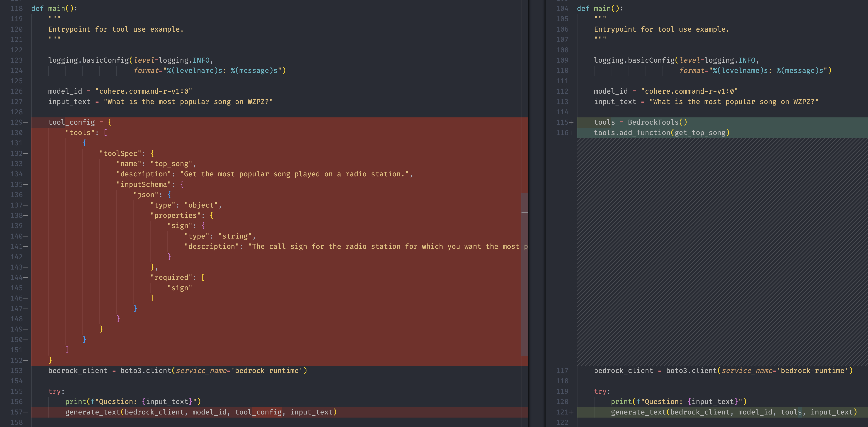
Task: Click left pane 'model_id' assignment line 126
Action: (x=120, y=91)
